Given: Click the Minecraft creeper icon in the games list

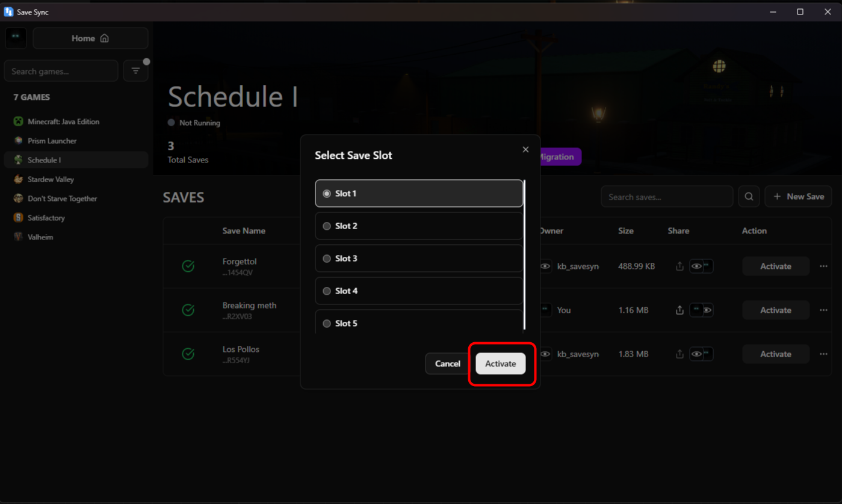Looking at the screenshot, I should coord(19,121).
